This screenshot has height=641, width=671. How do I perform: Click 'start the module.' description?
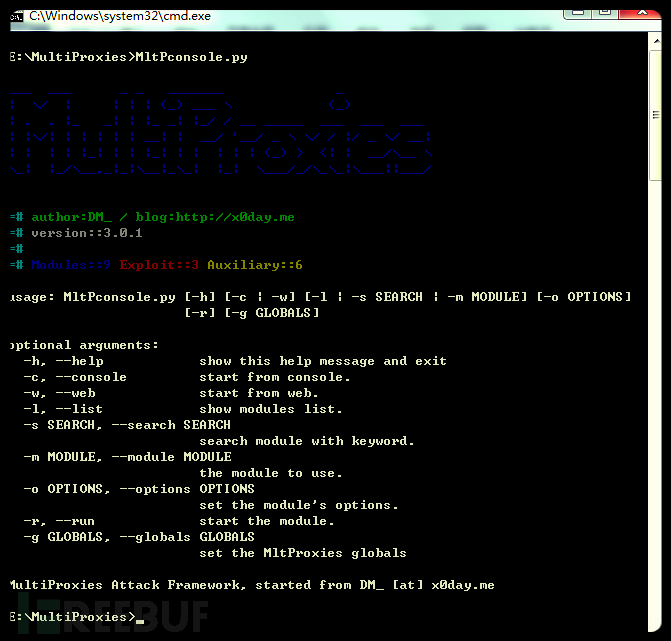pos(267,521)
